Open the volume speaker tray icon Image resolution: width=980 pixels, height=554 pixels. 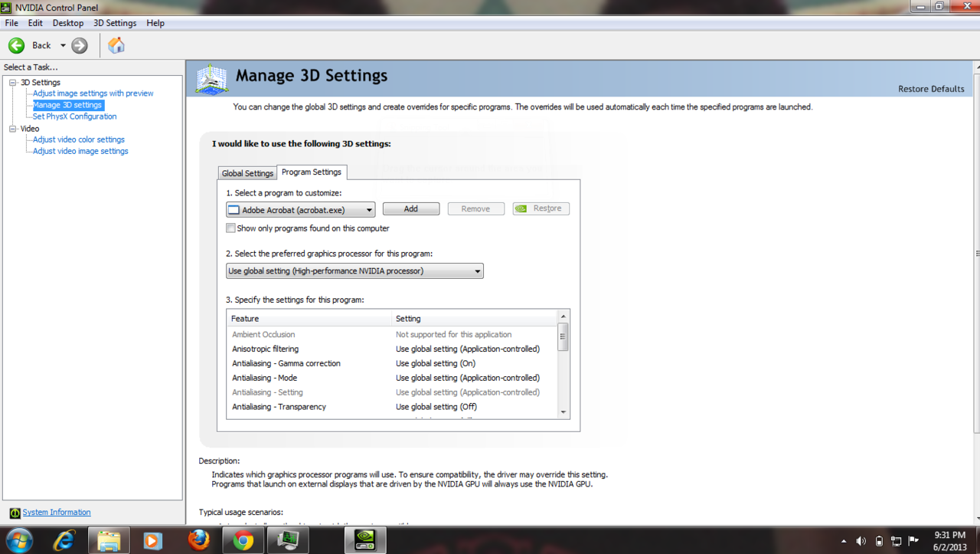click(x=861, y=541)
